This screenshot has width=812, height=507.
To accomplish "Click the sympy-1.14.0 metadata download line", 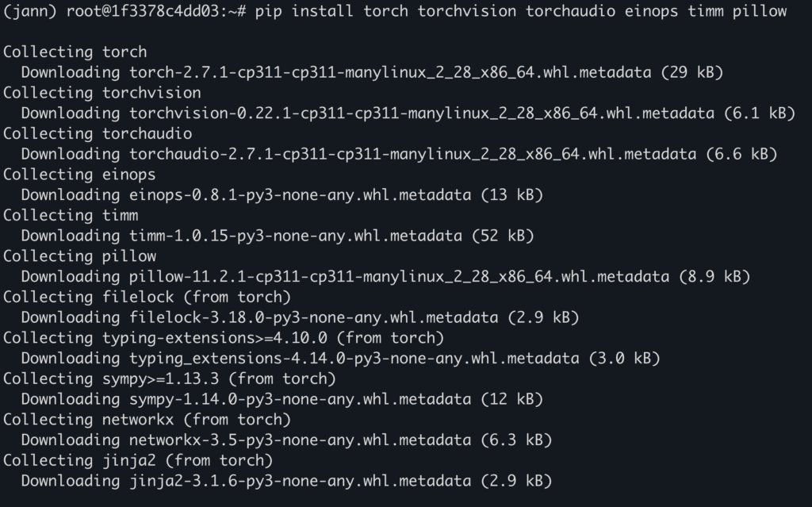I will coord(282,399).
